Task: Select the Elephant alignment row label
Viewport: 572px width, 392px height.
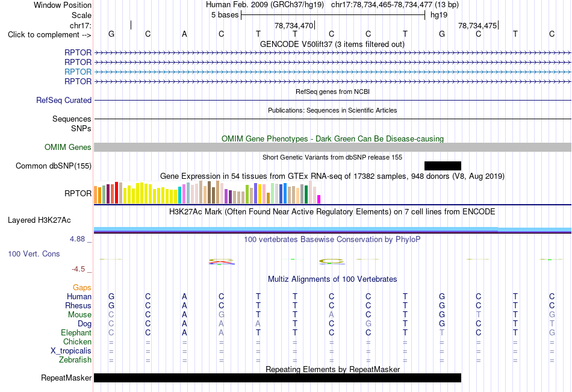Action: pos(76,332)
